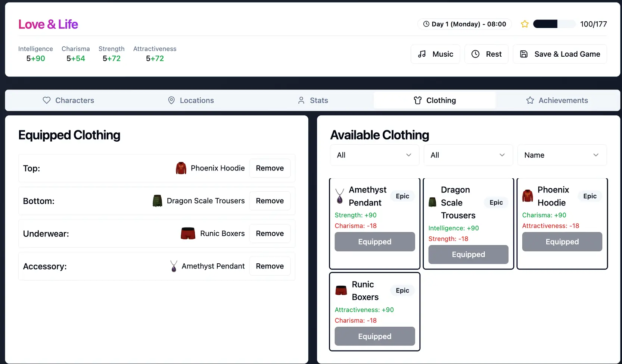Open the first All filter dropdown
The height and width of the screenshot is (364, 622).
click(374, 155)
